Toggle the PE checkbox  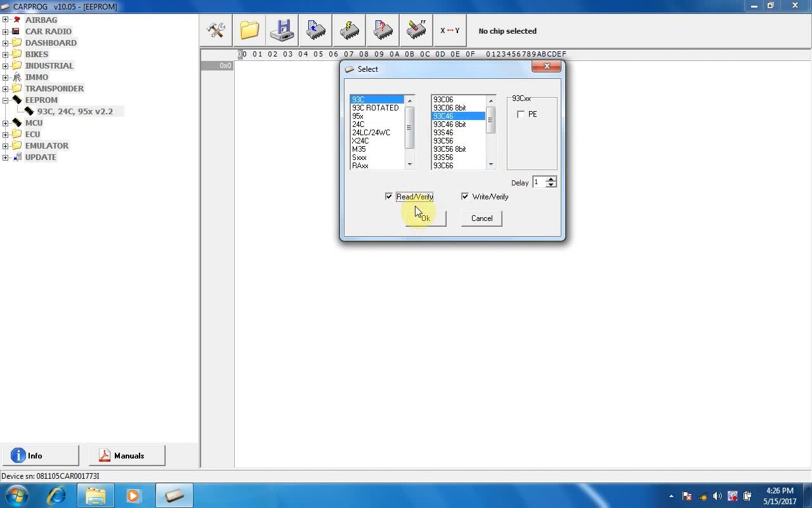coord(521,114)
